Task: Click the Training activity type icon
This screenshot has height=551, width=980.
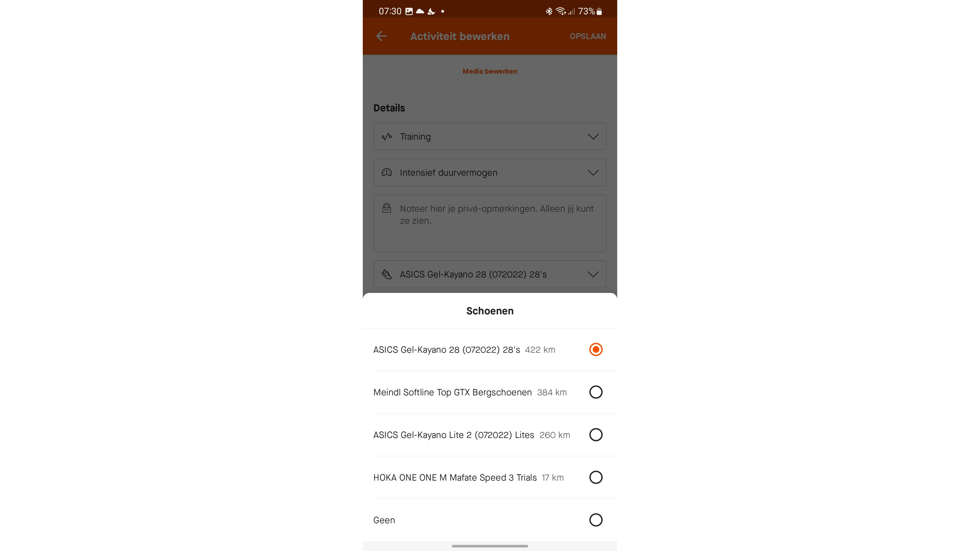Action: 387,137
